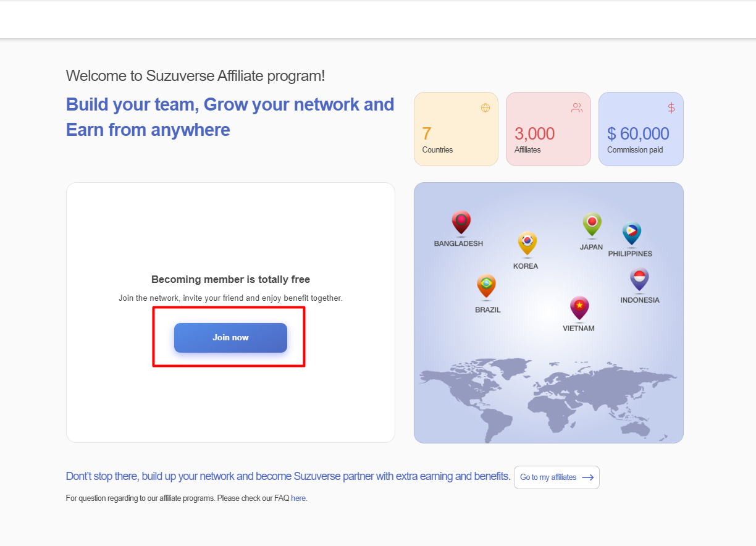Click globe icon in Countries card
The height and width of the screenshot is (546, 756).
pos(485,108)
